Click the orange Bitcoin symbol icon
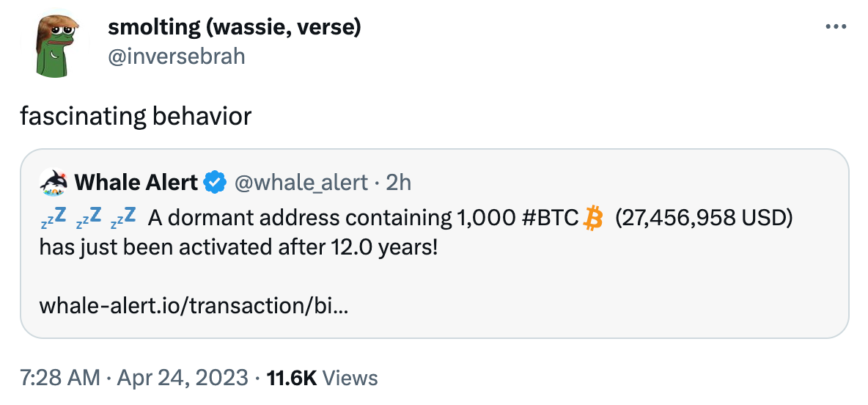The width and height of the screenshot is (868, 405). coord(593,219)
